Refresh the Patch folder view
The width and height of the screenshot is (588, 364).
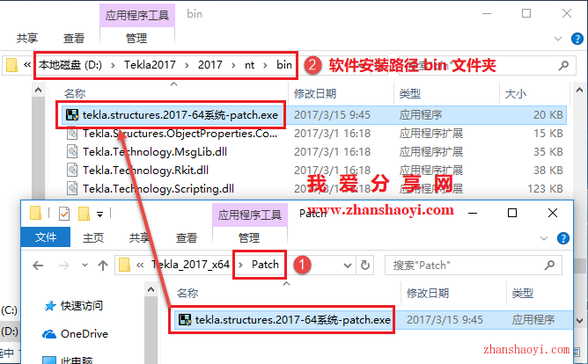[x=365, y=266]
